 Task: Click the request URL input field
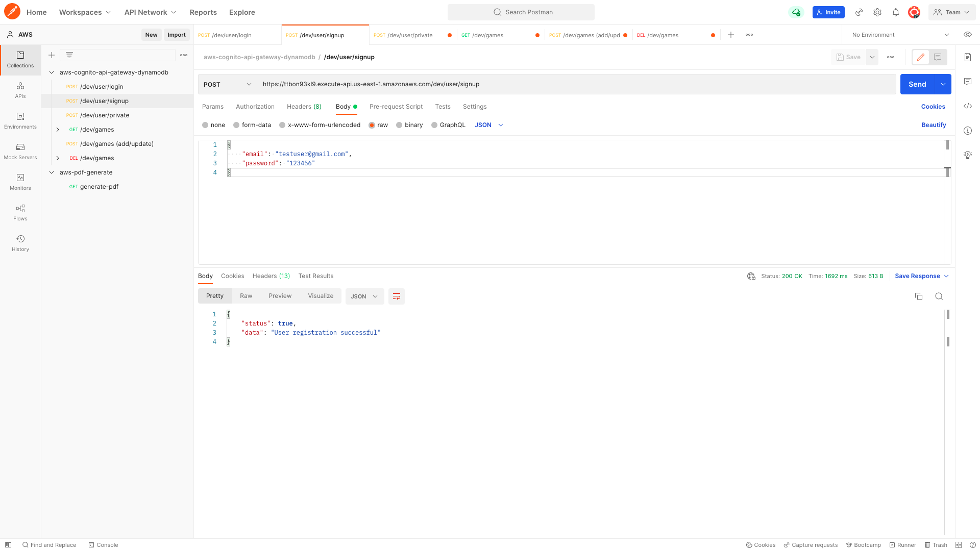pyautogui.click(x=576, y=84)
